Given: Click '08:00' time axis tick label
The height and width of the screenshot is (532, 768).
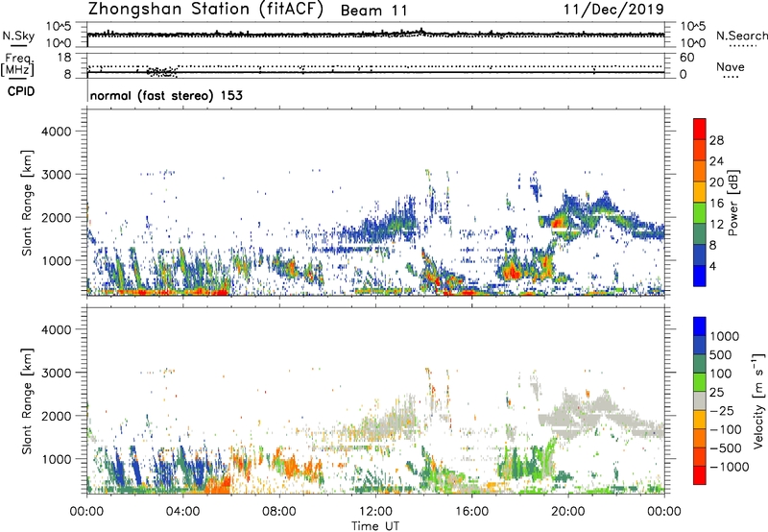Looking at the screenshot, I should coord(279,512).
